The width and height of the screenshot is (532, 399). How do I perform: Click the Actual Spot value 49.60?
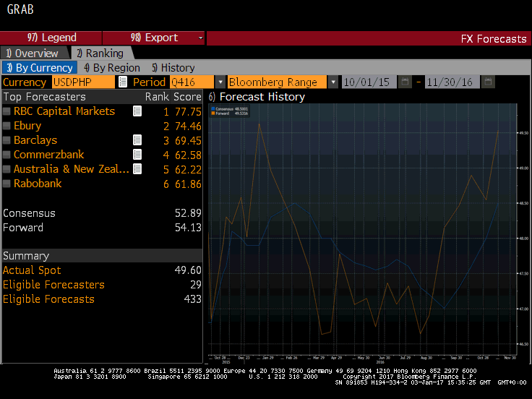188,270
